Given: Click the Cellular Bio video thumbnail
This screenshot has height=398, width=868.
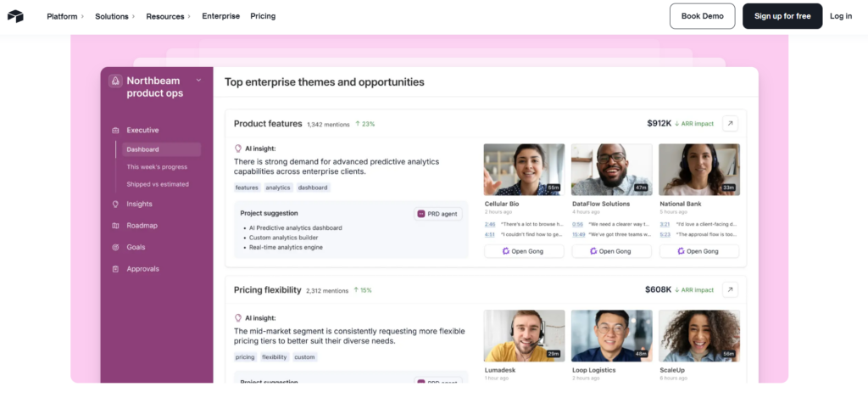Looking at the screenshot, I should tap(524, 170).
